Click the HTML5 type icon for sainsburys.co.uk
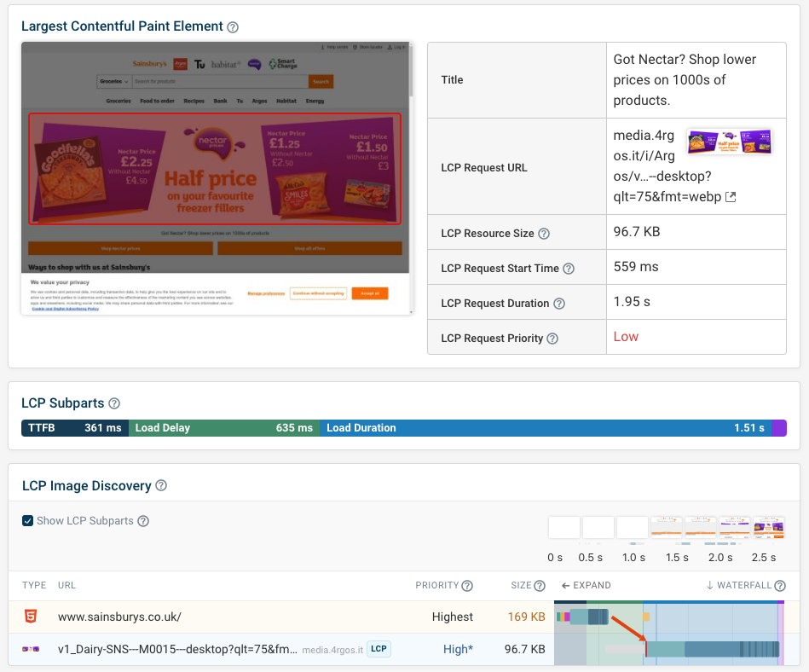 [31, 617]
